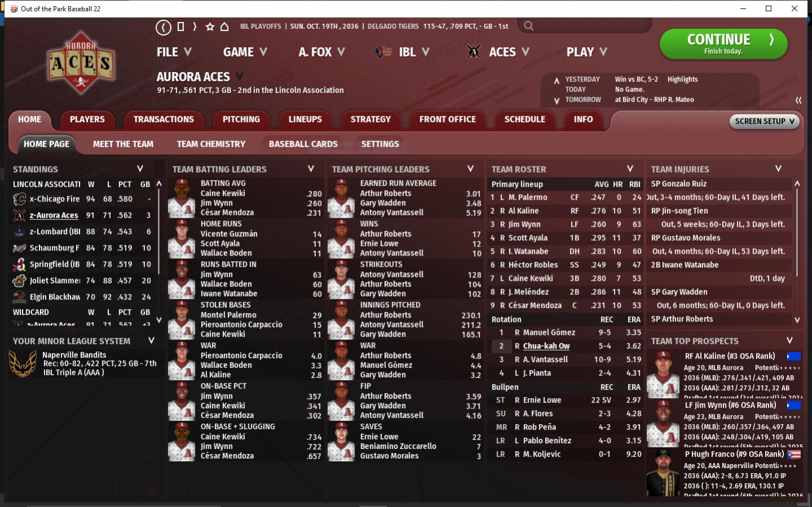Expand the AURORA ACES team name dropdown
This screenshot has width=812, height=507.
pyautogui.click(x=240, y=76)
